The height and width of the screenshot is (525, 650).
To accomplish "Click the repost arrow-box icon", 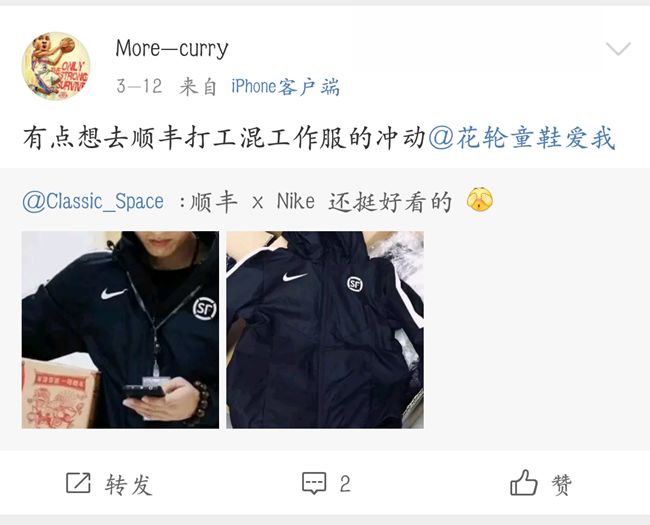I will (78, 483).
